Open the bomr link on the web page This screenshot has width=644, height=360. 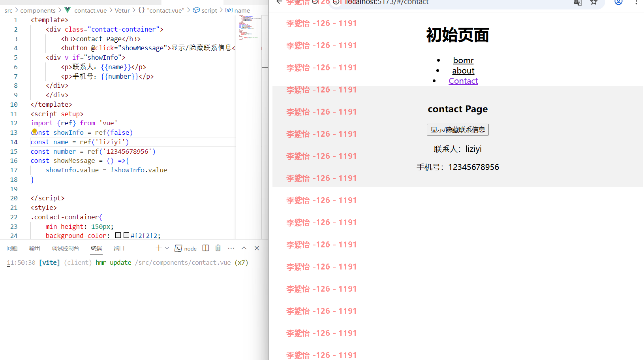coord(463,60)
